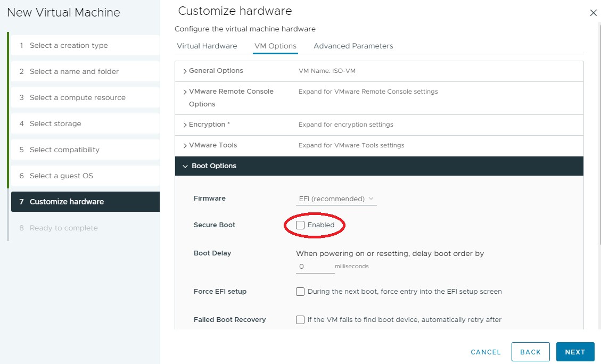
Task: Go BACK to previous step
Action: (530, 352)
